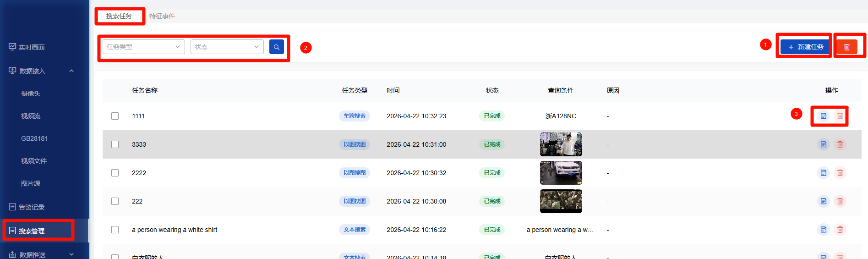Viewport: 868px width, 259px height.
Task: Switch to the 特征事件 tab
Action: click(x=162, y=16)
